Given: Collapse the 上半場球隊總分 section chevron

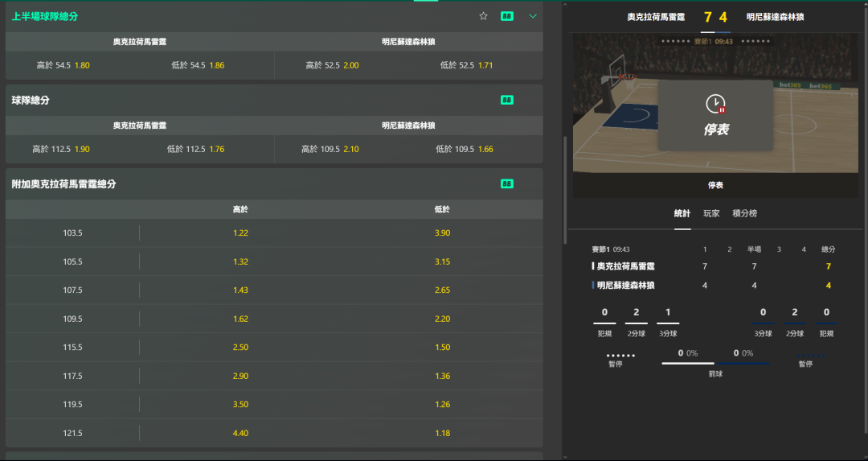Looking at the screenshot, I should point(533,16).
